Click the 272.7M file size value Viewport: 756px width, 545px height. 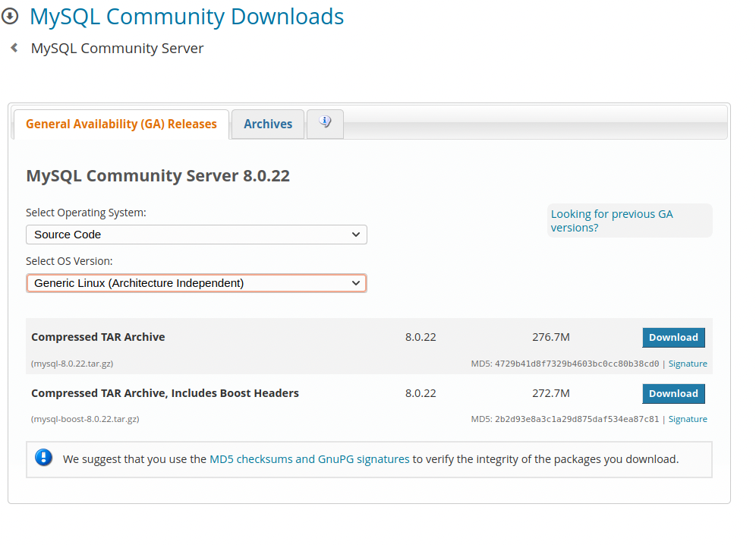(551, 393)
